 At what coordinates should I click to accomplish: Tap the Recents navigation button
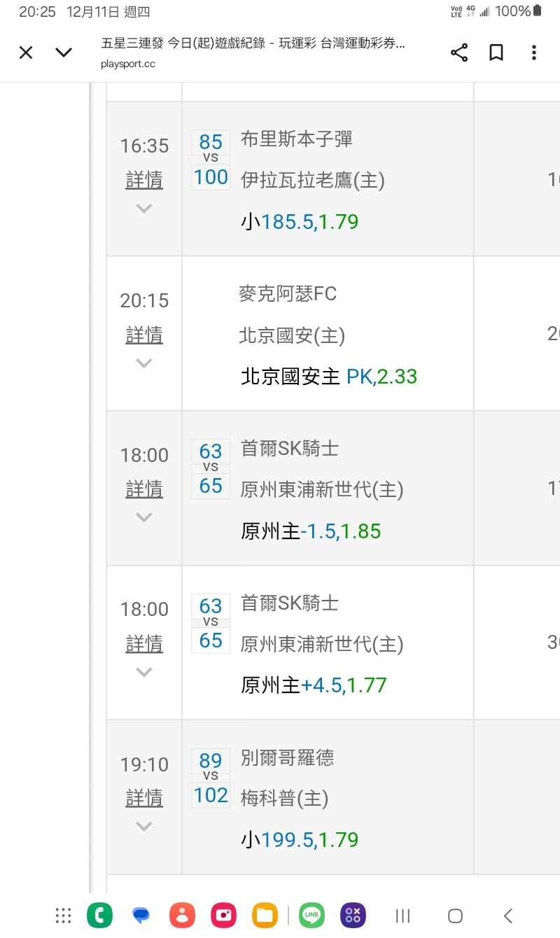(x=402, y=915)
